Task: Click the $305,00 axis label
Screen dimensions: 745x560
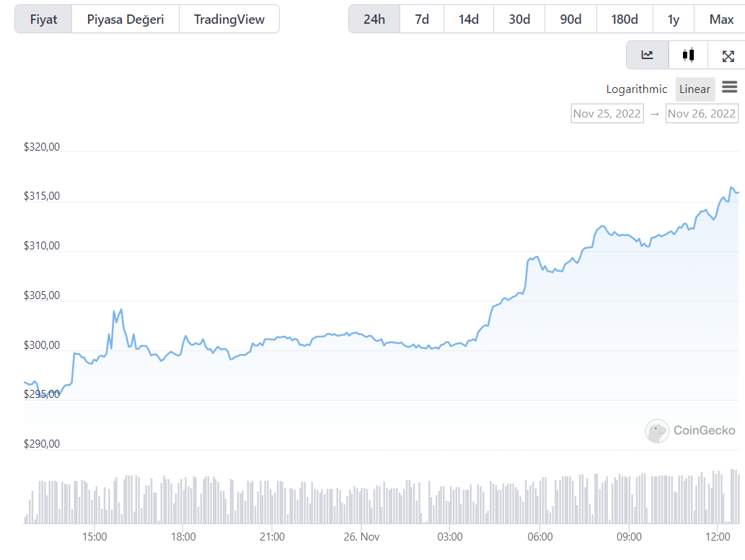Action: click(x=42, y=295)
